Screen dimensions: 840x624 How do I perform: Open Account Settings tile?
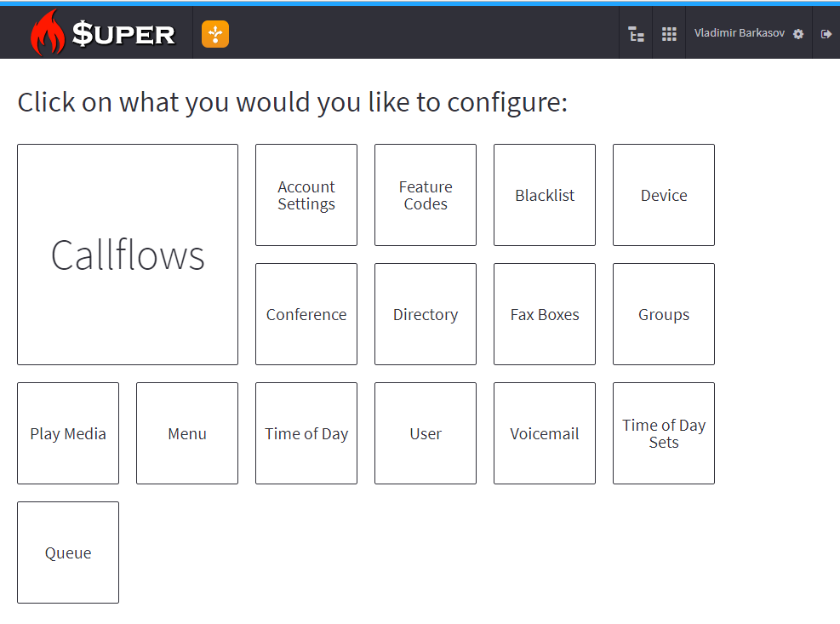306,195
